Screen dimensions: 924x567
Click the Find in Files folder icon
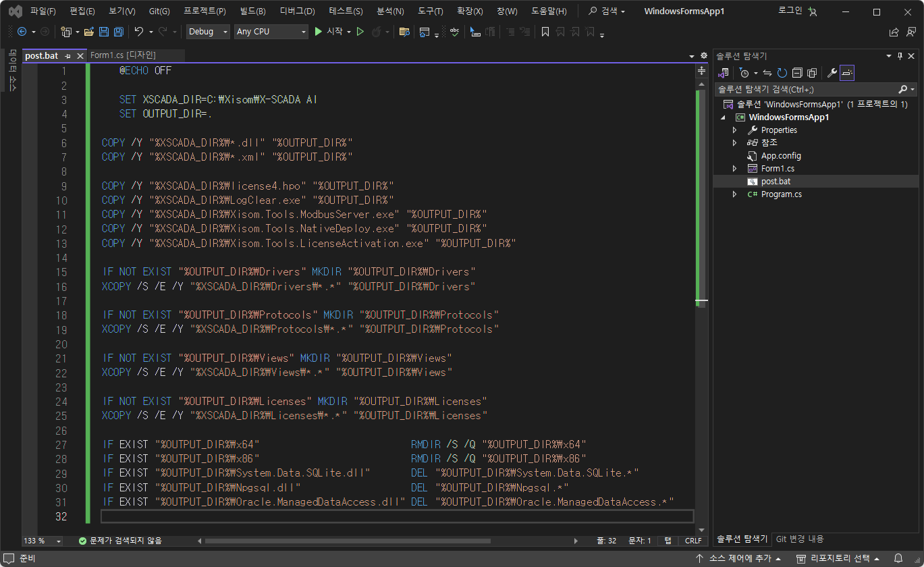[404, 32]
